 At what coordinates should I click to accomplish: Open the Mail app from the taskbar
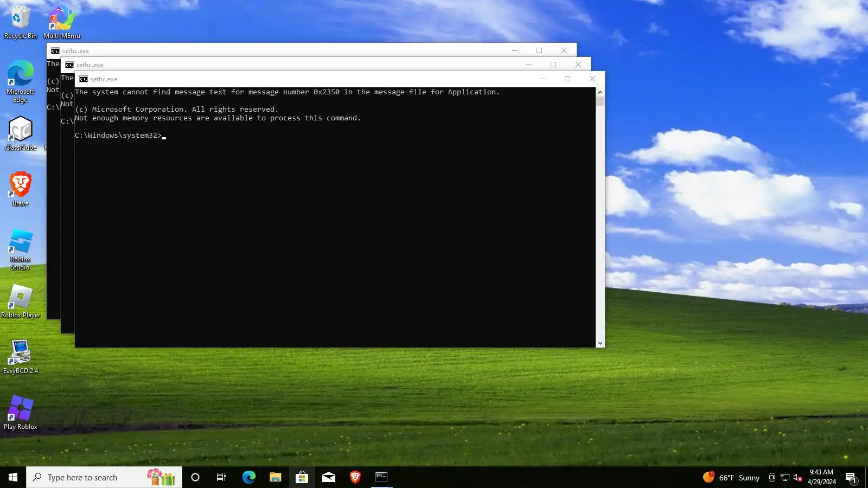point(329,477)
